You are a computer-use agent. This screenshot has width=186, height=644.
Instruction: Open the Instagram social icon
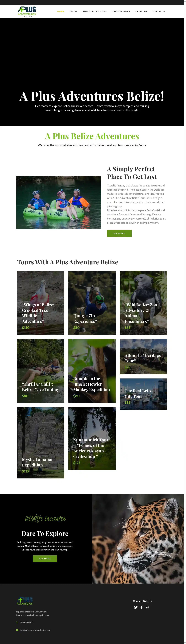click(x=147, y=607)
